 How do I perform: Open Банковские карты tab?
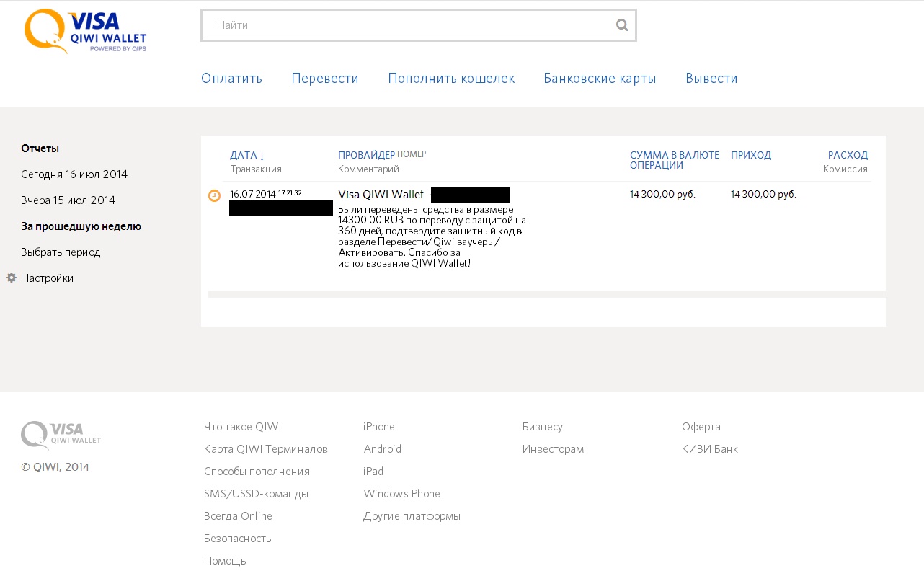tap(600, 79)
